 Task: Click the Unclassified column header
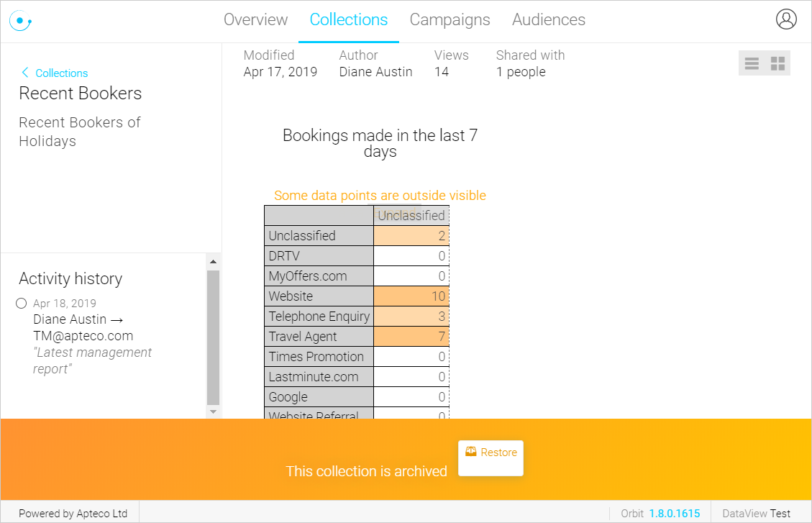411,215
